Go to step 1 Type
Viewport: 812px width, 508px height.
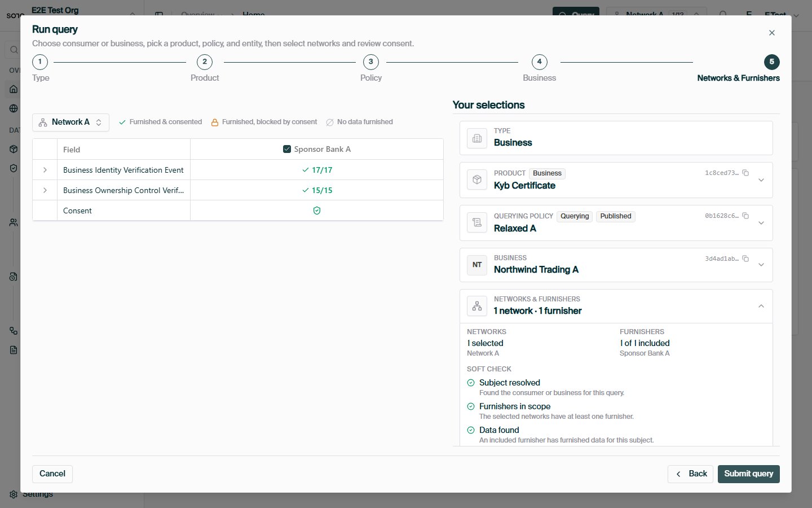[40, 62]
